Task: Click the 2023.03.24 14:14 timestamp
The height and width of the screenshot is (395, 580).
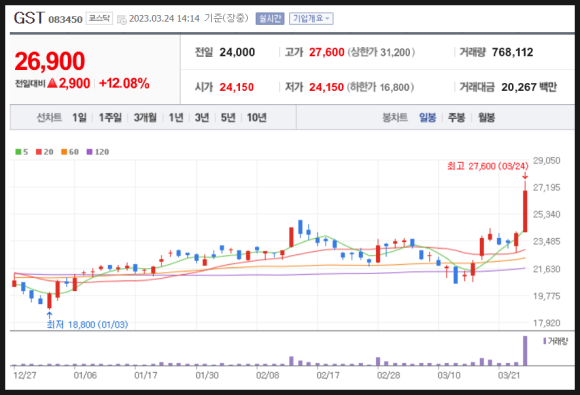Action: click(164, 18)
